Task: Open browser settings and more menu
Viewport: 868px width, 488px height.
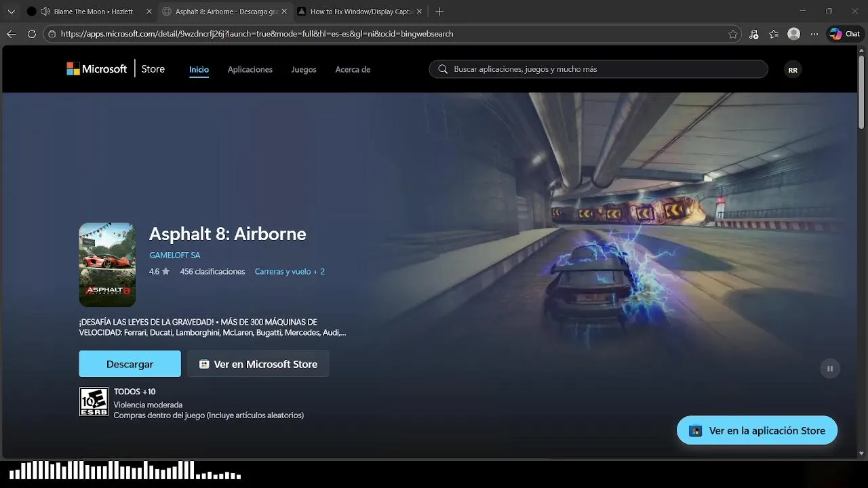Action: point(814,34)
